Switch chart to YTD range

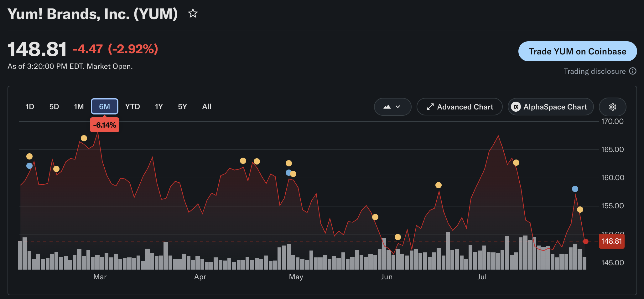(x=132, y=107)
